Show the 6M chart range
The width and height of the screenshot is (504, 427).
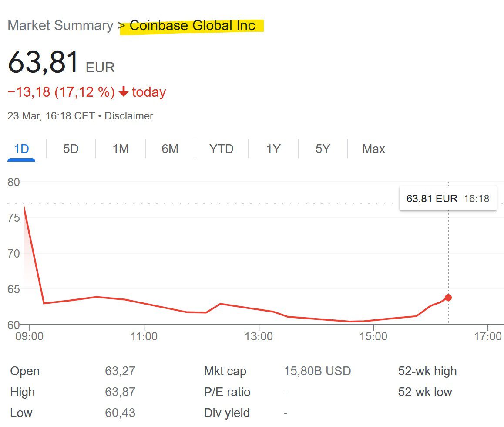[170, 149]
